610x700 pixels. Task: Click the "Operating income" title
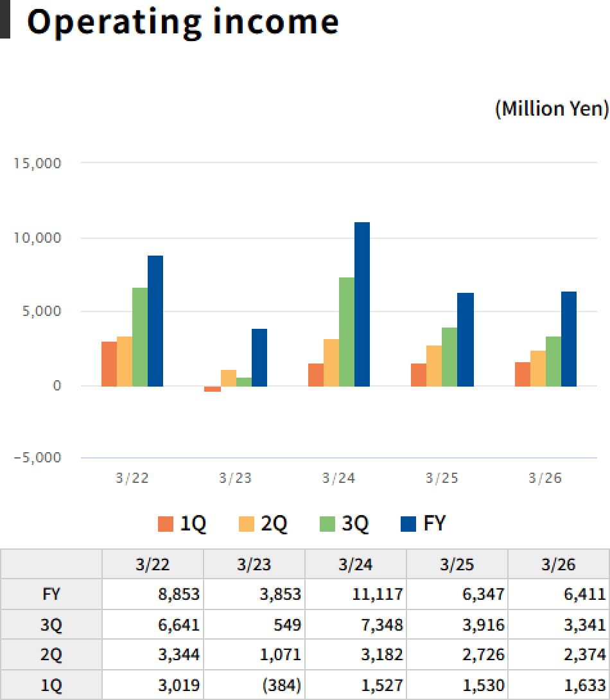point(183,22)
